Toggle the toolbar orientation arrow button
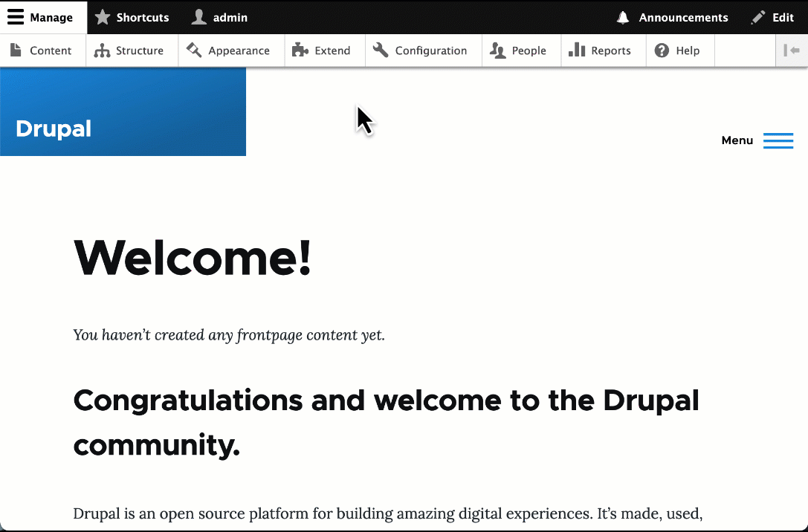This screenshot has height=532, width=808. [x=792, y=50]
